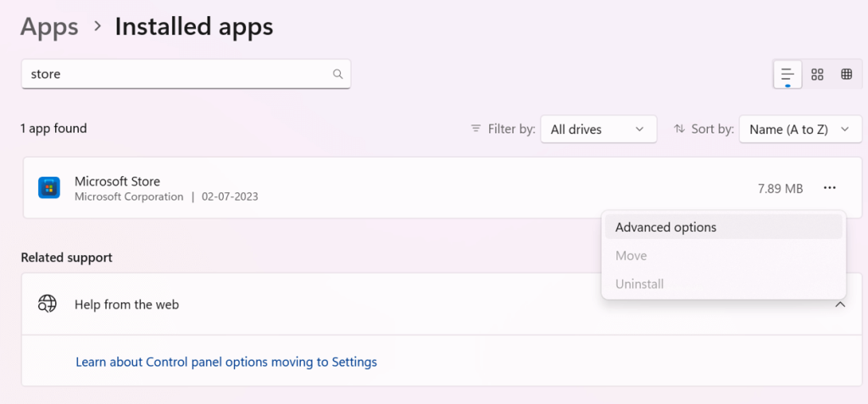Click the breadcrumb chevron after Apps
Image resolution: width=868 pixels, height=404 pixels.
click(x=97, y=27)
